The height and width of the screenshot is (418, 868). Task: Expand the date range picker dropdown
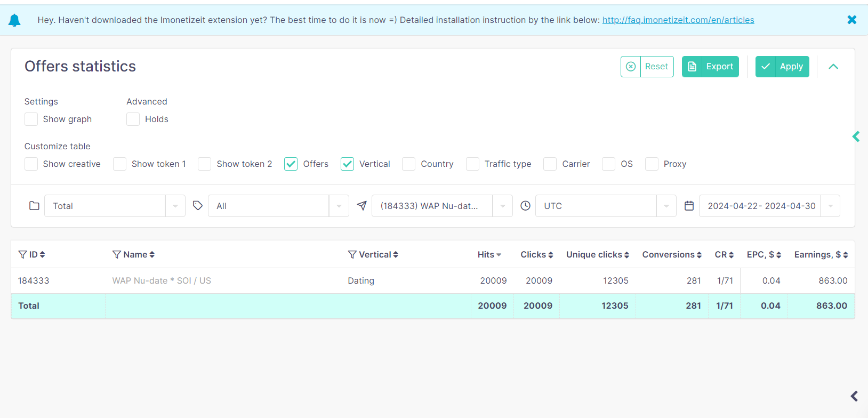[x=830, y=206]
